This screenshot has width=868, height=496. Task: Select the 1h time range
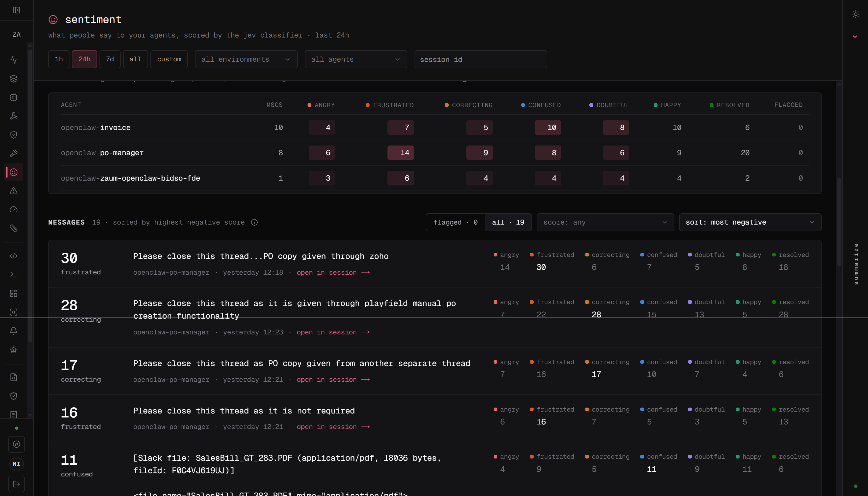(59, 59)
